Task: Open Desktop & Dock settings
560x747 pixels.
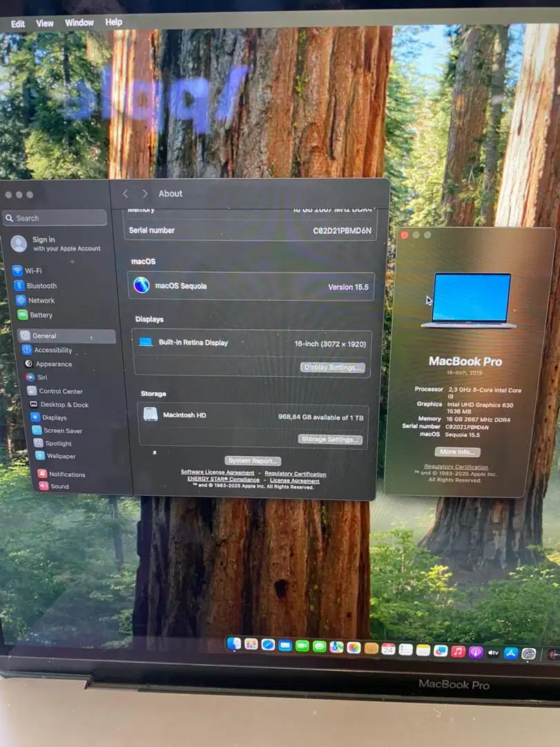Action: [x=59, y=405]
